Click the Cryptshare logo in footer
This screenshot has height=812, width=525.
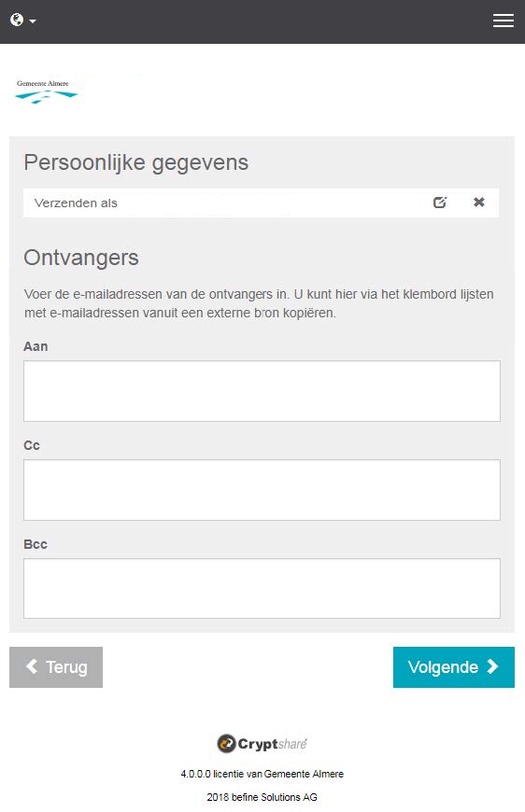pos(262,744)
